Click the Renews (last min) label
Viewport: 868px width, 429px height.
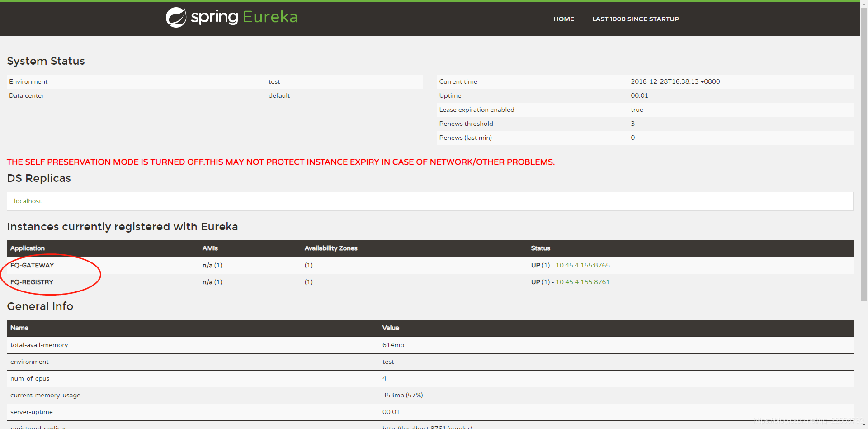pos(465,138)
